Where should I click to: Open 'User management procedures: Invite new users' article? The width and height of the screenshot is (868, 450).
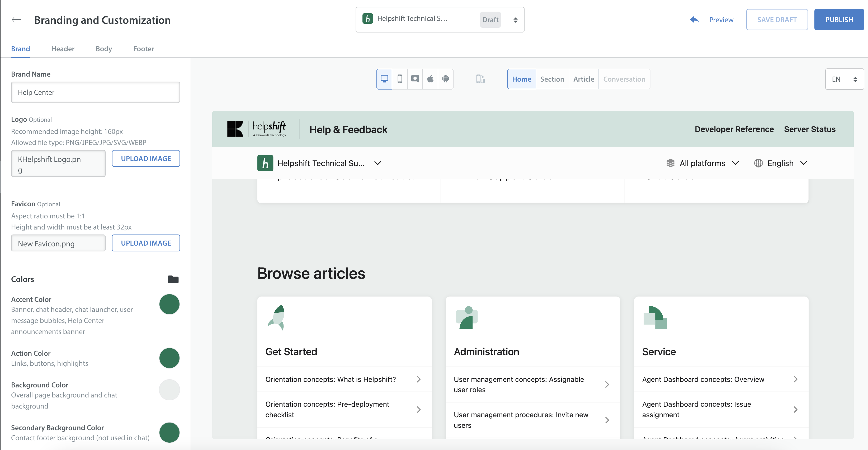coord(533,420)
